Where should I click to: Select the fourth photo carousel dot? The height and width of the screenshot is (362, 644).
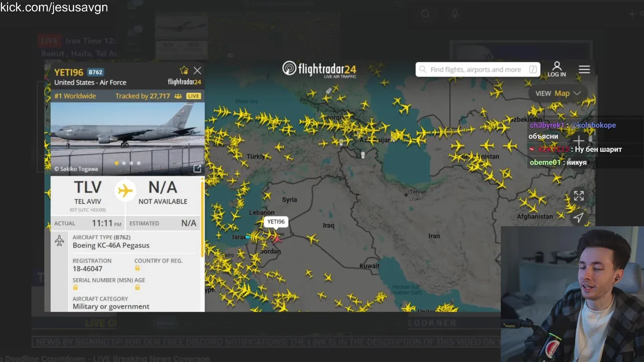point(139,163)
